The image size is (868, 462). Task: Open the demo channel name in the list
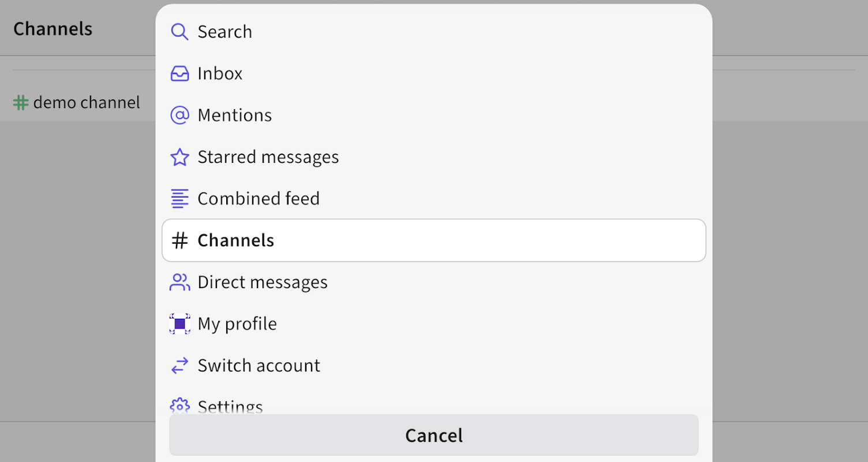tap(87, 103)
